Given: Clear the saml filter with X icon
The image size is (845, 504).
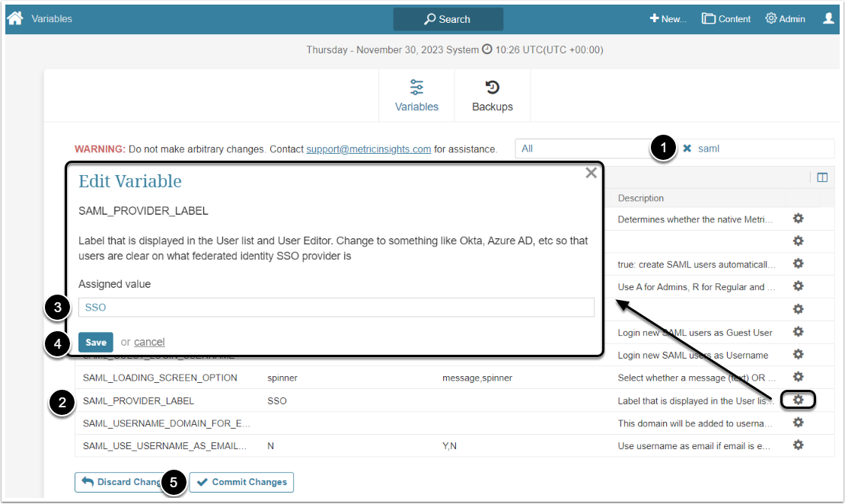Looking at the screenshot, I should 687,148.
